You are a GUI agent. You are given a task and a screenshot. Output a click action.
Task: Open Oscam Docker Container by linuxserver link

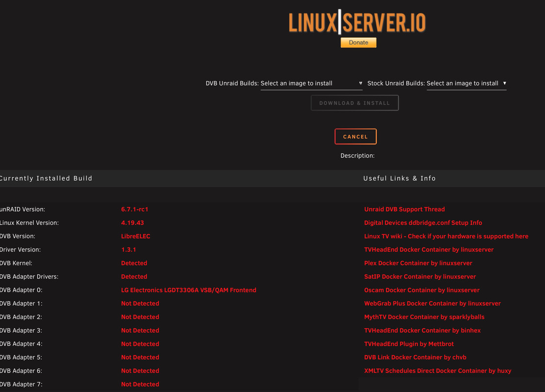click(x=421, y=290)
